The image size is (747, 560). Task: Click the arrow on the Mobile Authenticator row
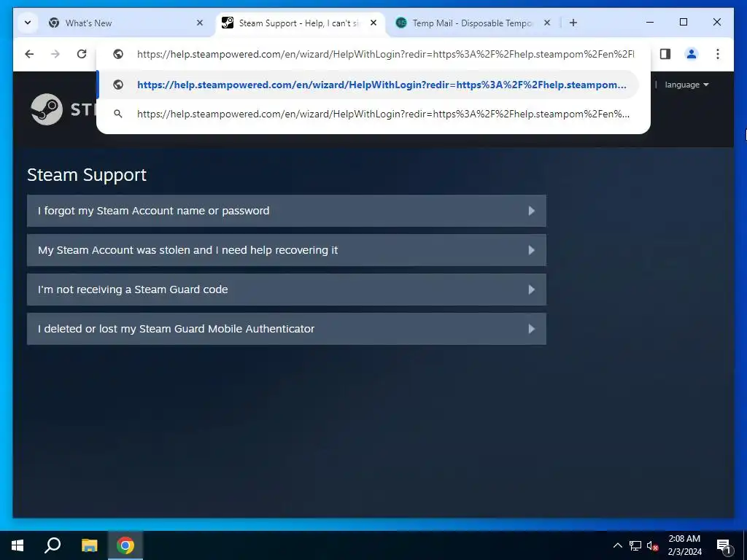tap(532, 329)
